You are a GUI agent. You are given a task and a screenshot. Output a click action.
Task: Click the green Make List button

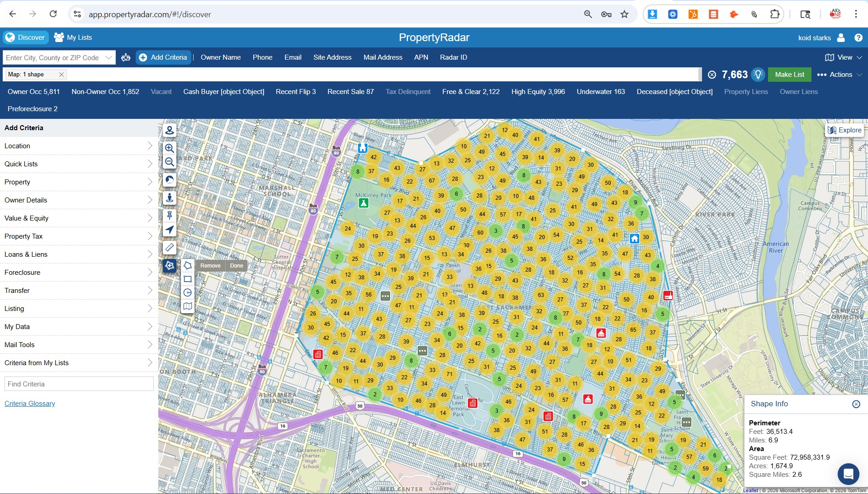pyautogui.click(x=790, y=75)
